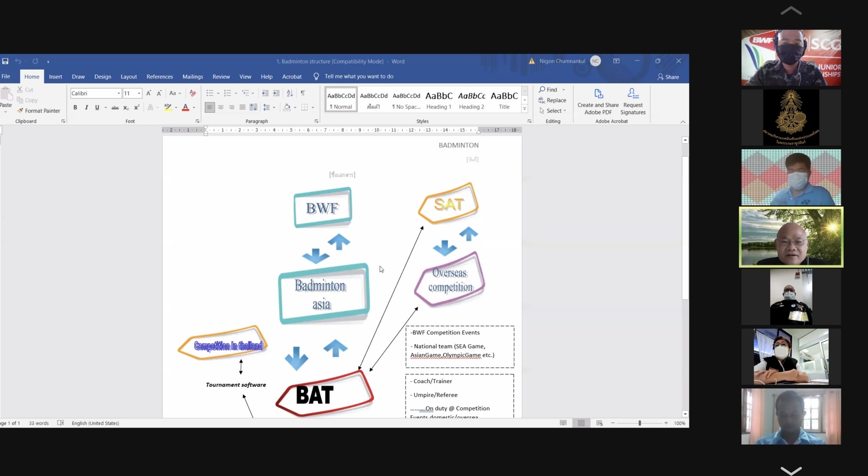Click Ribbon Display Options icon

(616, 61)
